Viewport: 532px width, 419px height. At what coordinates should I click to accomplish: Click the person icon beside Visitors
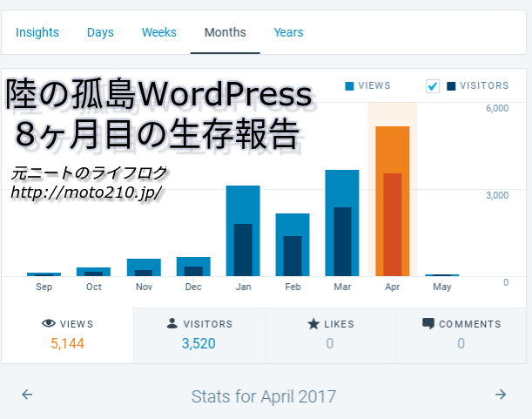coord(172,323)
